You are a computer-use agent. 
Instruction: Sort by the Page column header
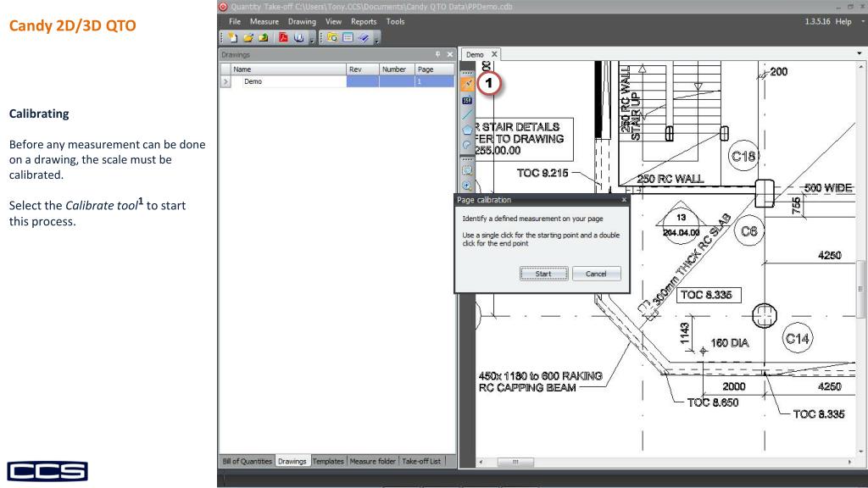tap(435, 69)
